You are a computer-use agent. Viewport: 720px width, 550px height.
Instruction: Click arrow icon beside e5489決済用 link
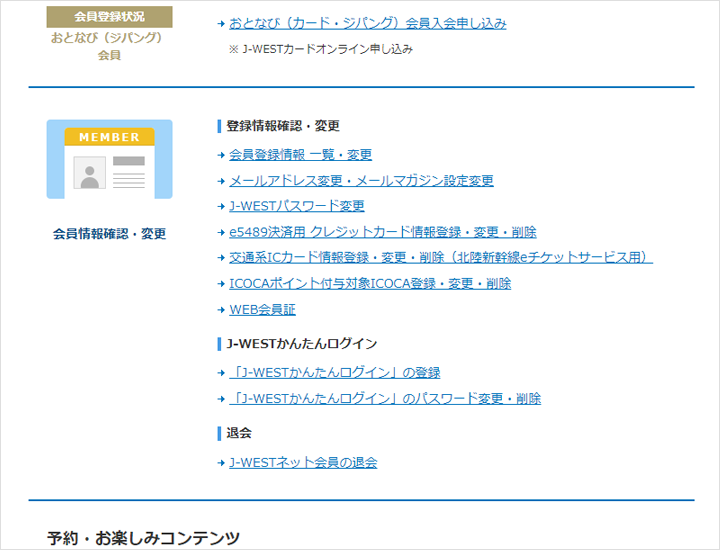coord(221,232)
